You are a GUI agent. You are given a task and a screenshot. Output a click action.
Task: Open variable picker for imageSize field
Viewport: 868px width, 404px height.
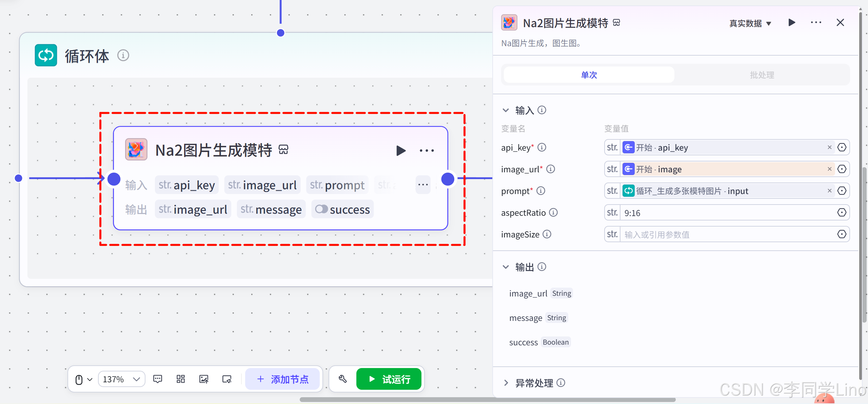(842, 234)
